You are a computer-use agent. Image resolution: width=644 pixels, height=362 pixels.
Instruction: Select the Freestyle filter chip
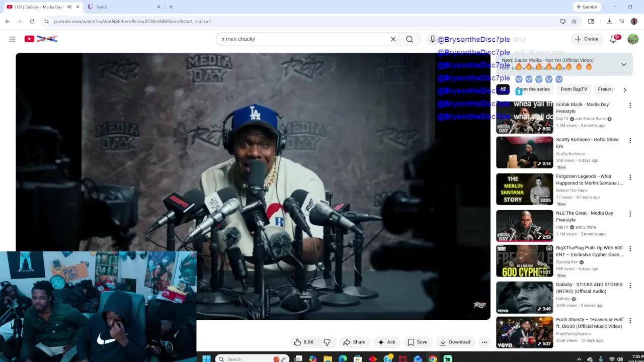pos(606,89)
